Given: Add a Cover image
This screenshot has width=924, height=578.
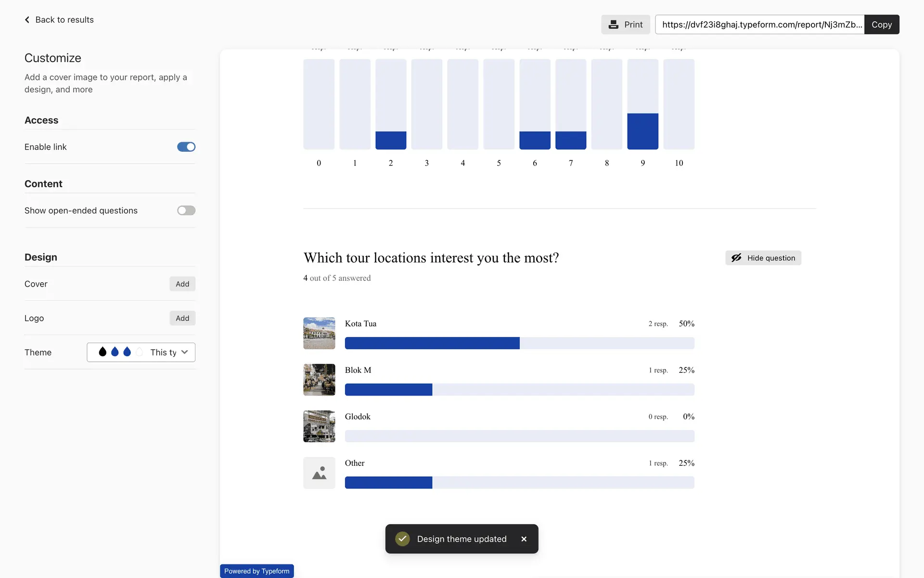Looking at the screenshot, I should 182,284.
